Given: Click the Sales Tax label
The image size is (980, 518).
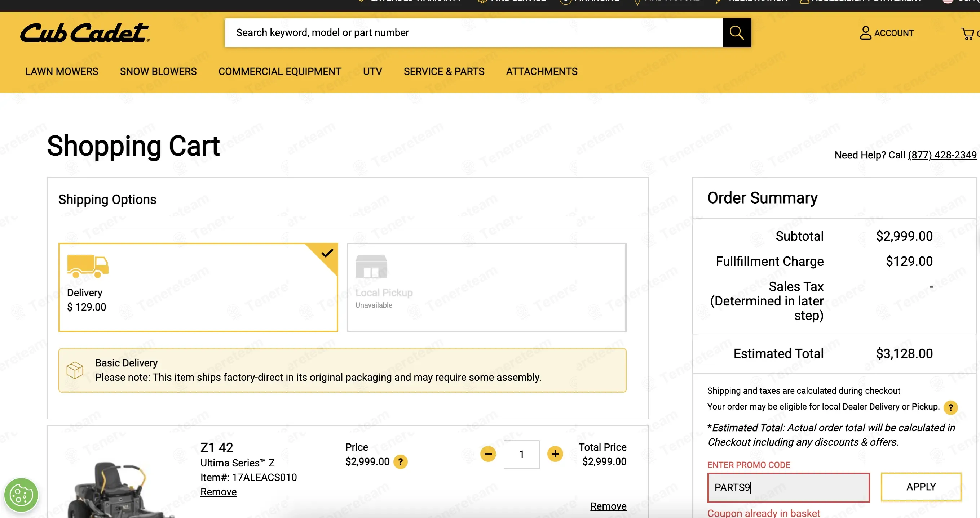Looking at the screenshot, I should click(x=767, y=301).
